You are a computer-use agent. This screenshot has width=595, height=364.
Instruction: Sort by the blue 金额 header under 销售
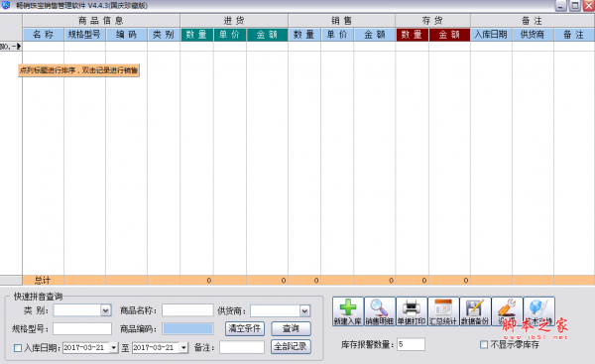pyautogui.click(x=375, y=35)
